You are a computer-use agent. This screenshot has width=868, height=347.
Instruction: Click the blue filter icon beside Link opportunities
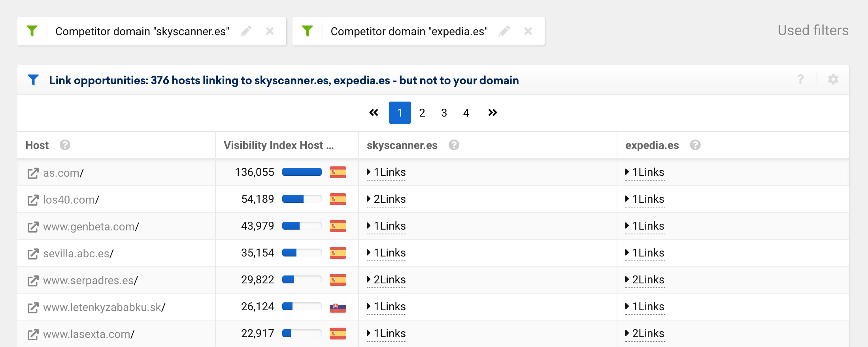33,80
